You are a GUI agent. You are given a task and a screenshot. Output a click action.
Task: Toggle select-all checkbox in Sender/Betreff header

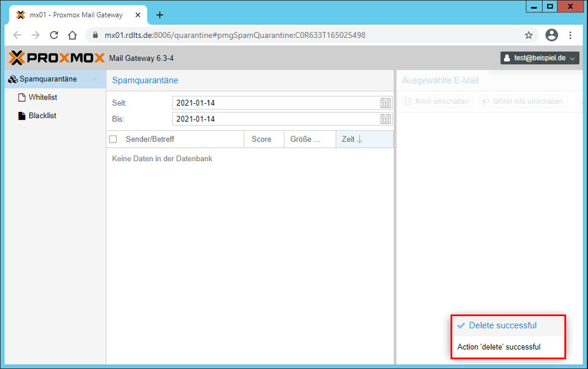coord(113,139)
